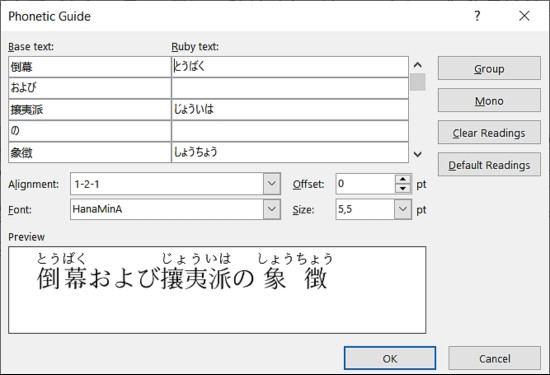This screenshot has height=375, width=550.
Task: Decrease the Offset value with down arrow
Action: (403, 188)
